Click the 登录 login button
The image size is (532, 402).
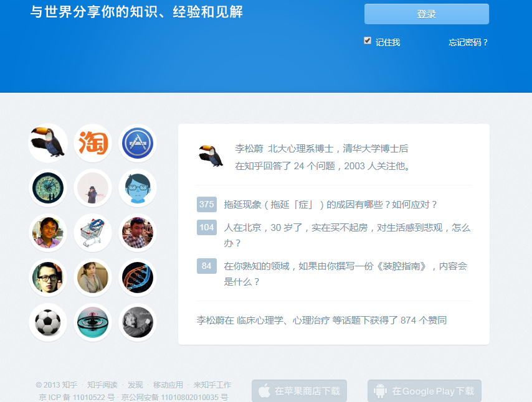(x=427, y=14)
